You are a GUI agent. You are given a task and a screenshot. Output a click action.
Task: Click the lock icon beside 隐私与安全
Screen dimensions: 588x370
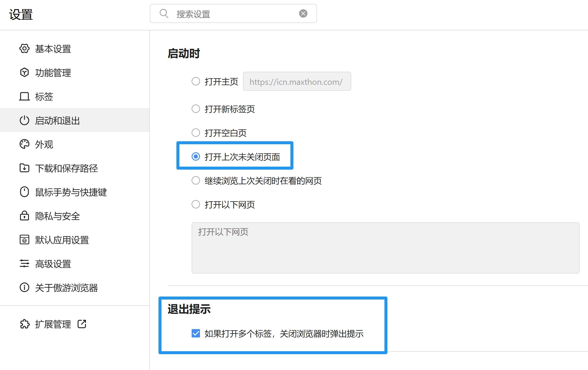(x=24, y=216)
